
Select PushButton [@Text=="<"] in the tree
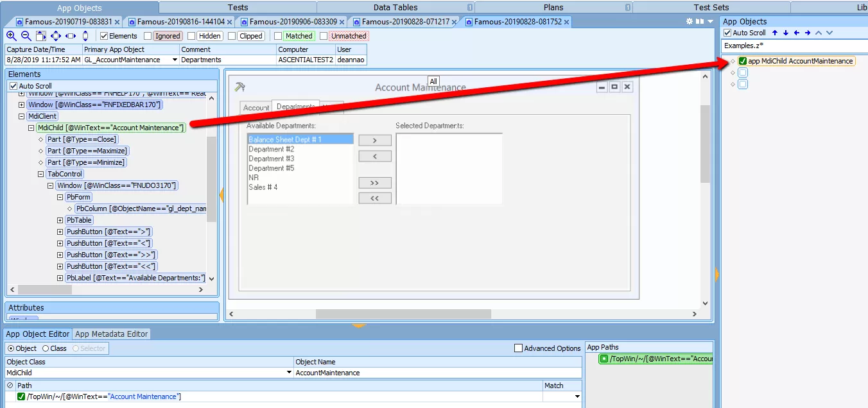pos(109,243)
